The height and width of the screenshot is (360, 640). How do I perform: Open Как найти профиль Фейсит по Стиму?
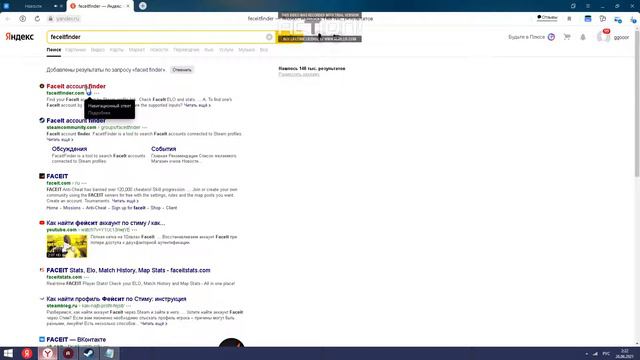pyautogui.click(x=116, y=299)
